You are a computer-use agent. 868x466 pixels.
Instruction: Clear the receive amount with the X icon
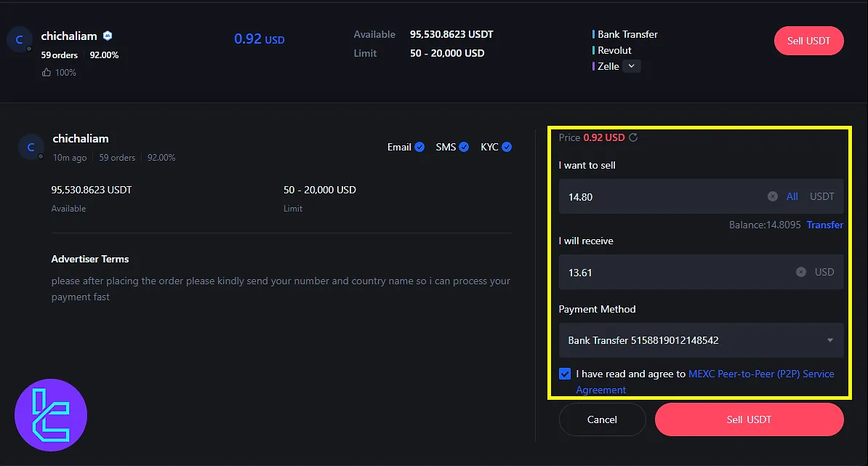[801, 272]
